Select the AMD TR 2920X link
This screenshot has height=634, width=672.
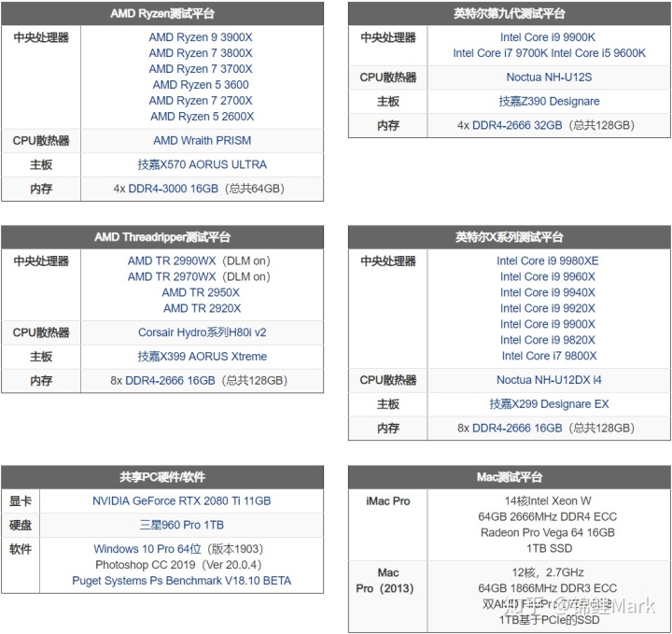(202, 309)
